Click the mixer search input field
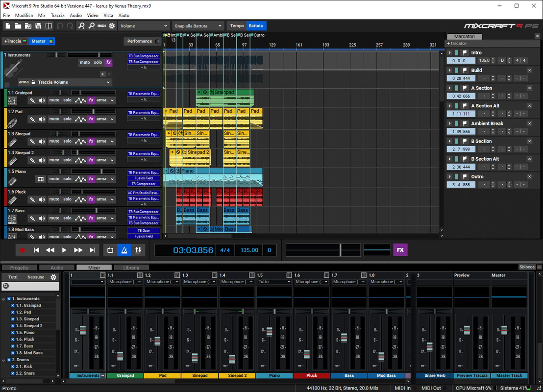This screenshot has height=392, width=543. click(30, 286)
